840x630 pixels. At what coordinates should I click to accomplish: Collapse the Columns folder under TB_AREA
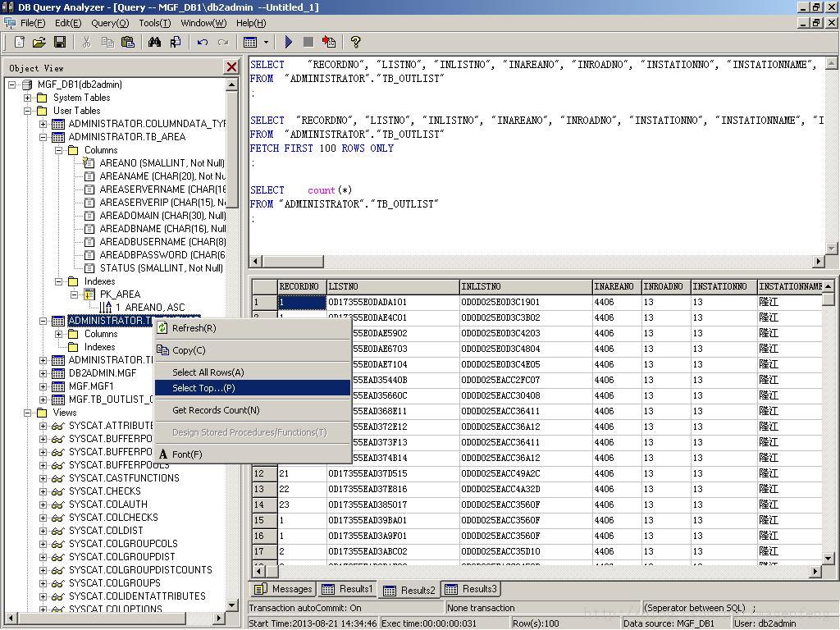point(58,150)
